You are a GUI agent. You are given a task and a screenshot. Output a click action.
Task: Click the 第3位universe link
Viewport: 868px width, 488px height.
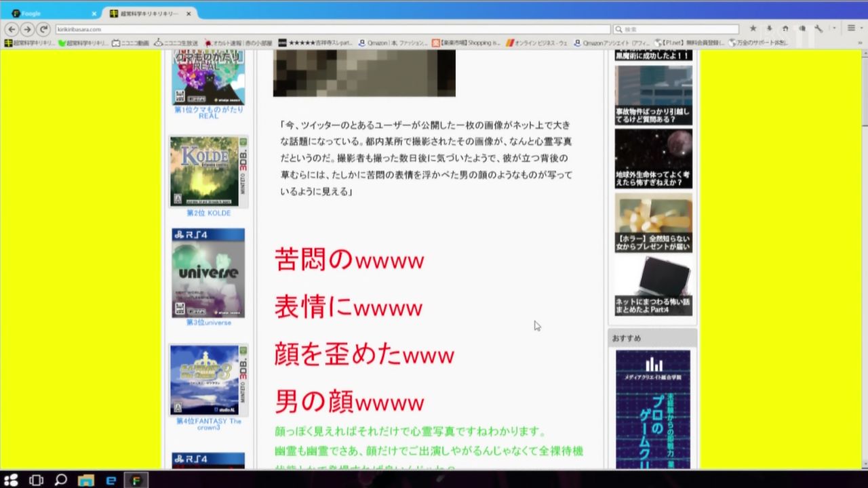click(x=209, y=323)
